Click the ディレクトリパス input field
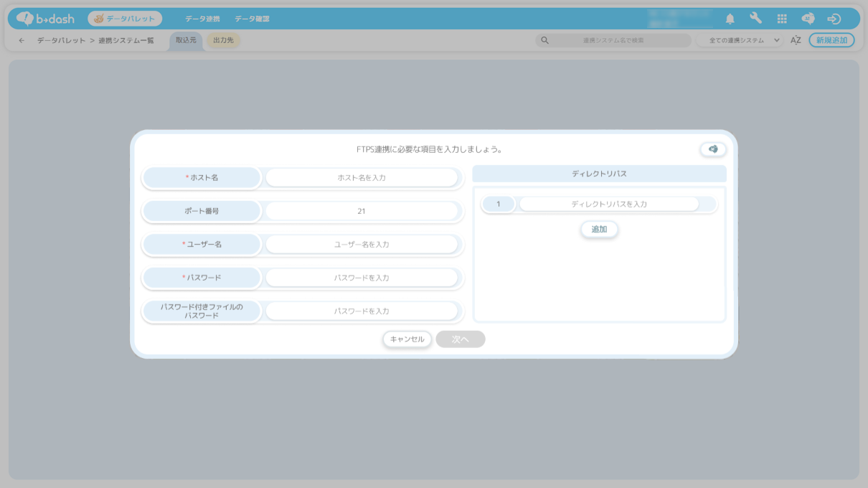Viewport: 868px width, 488px height. [x=608, y=205]
